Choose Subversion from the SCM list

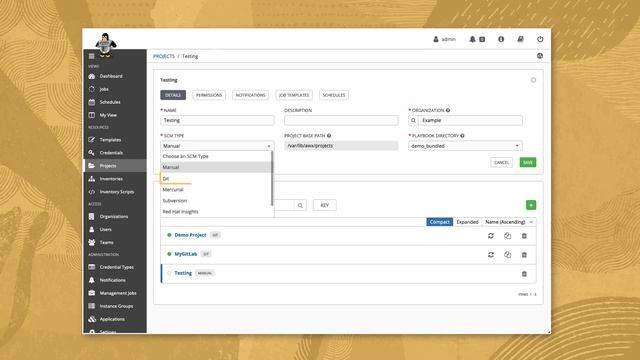[x=216, y=200]
